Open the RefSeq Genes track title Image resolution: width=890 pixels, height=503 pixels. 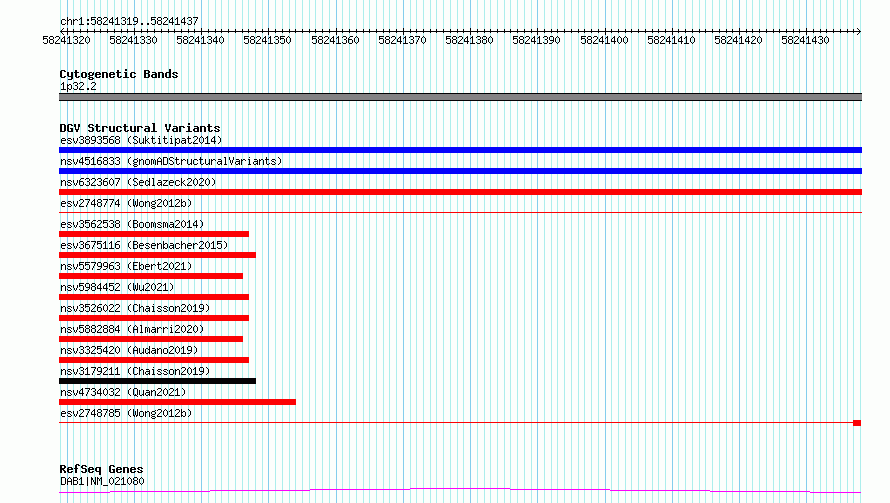click(101, 469)
